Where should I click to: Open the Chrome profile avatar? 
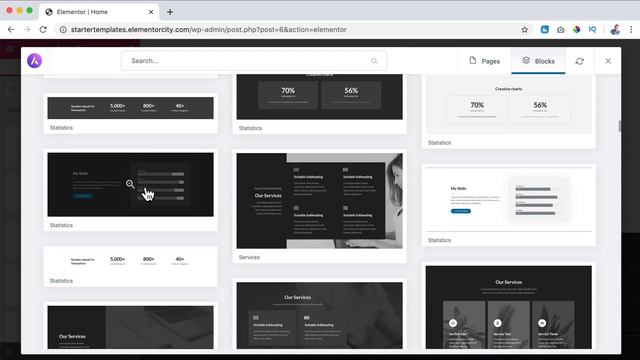(615, 29)
